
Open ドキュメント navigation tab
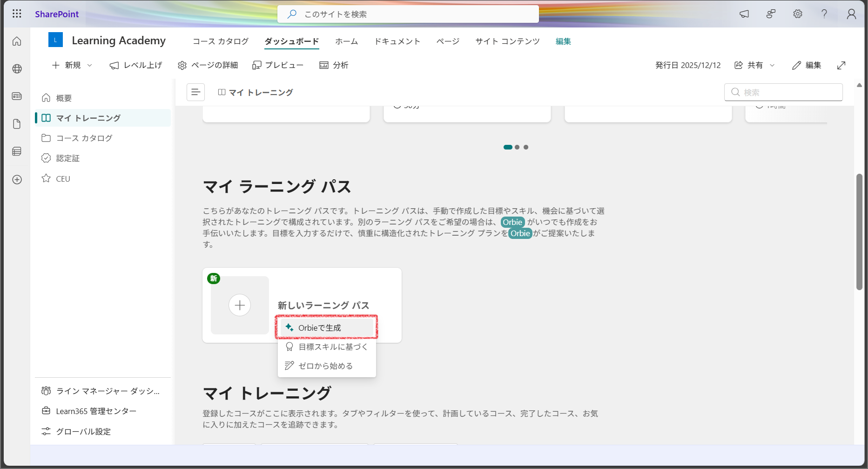point(397,41)
